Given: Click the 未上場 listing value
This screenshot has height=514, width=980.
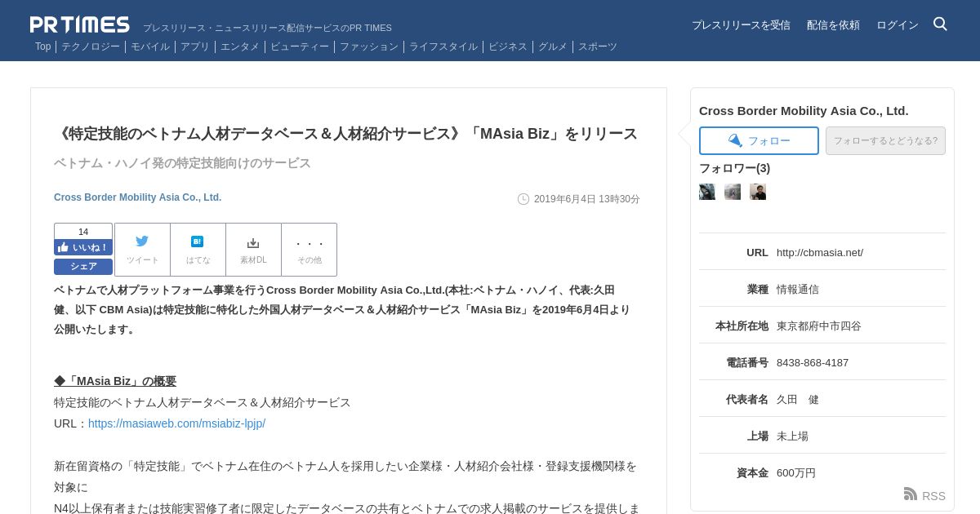Looking at the screenshot, I should point(792,436).
